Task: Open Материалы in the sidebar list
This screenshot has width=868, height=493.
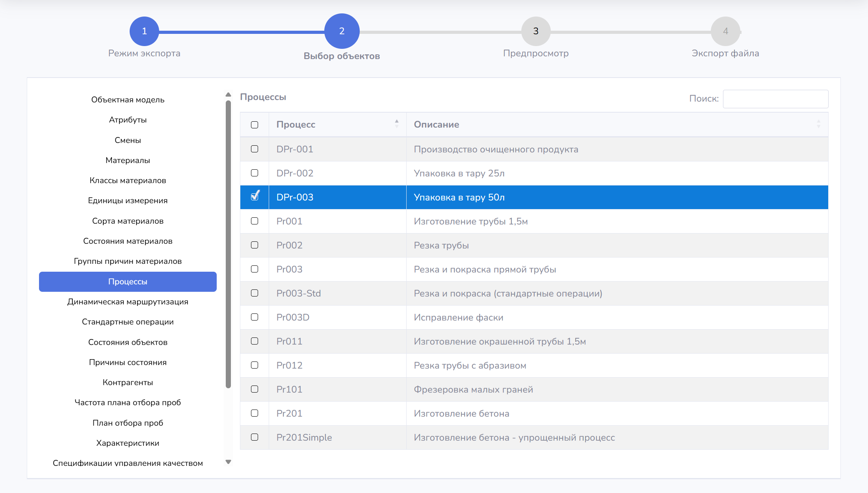Action: click(x=128, y=160)
